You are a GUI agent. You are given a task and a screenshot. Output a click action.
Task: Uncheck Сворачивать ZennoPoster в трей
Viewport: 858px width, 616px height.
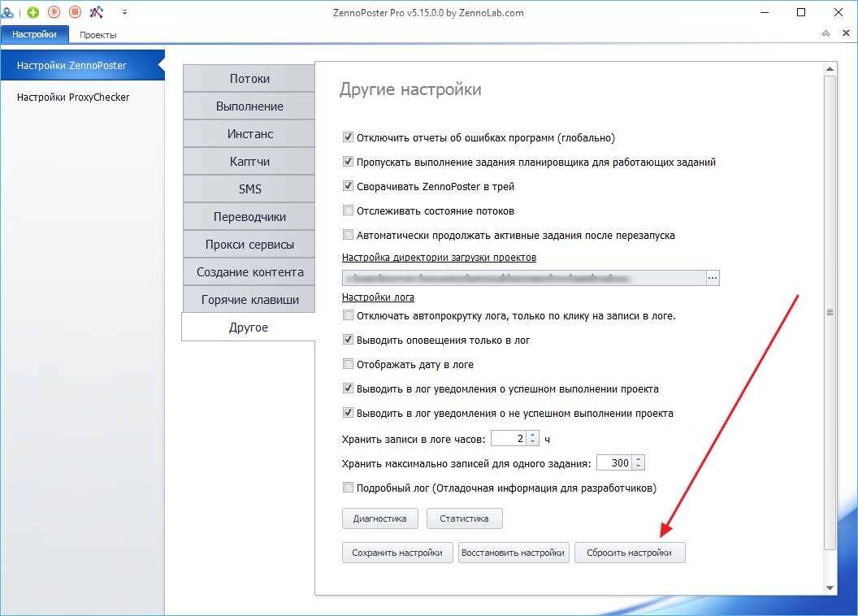click(x=348, y=186)
